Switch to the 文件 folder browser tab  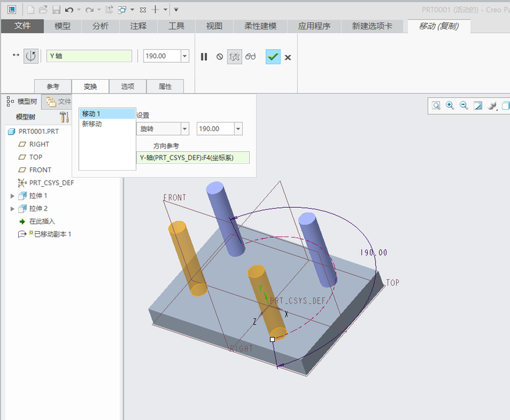click(58, 101)
